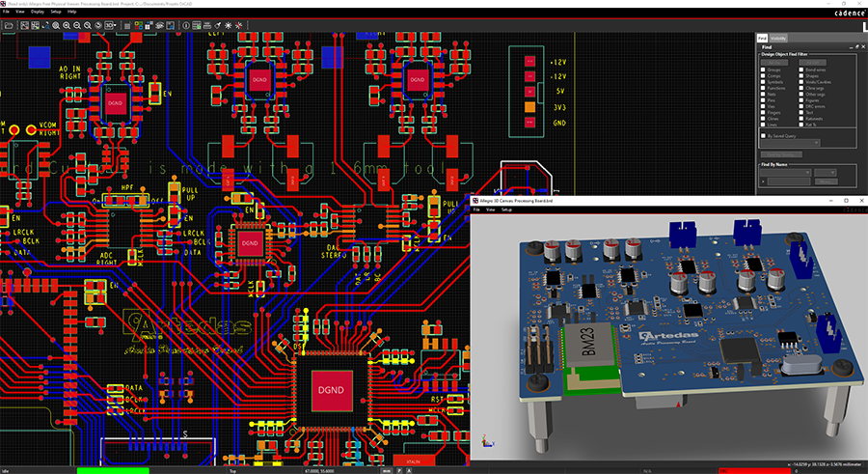Click the toolbar icon right of the ruler

(x=218, y=25)
